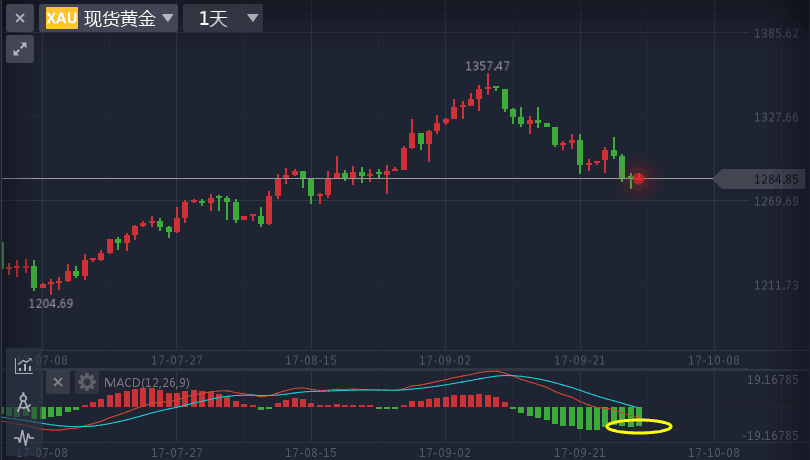Open the indicators pulse icon

point(23,437)
